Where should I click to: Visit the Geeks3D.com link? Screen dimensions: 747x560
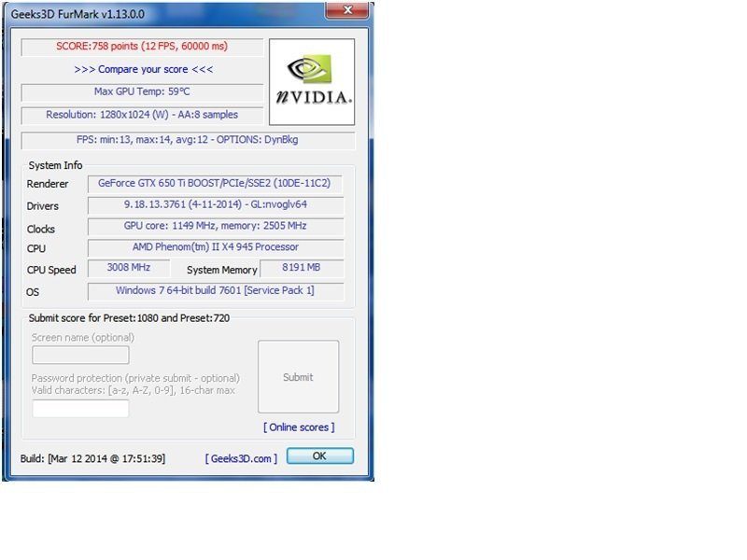coord(241,458)
